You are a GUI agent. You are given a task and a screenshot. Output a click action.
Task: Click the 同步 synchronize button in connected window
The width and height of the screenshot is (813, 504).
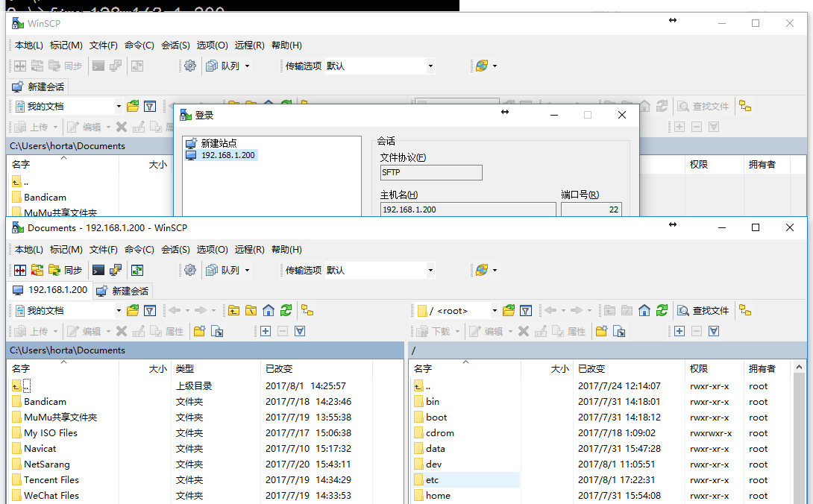coord(66,270)
